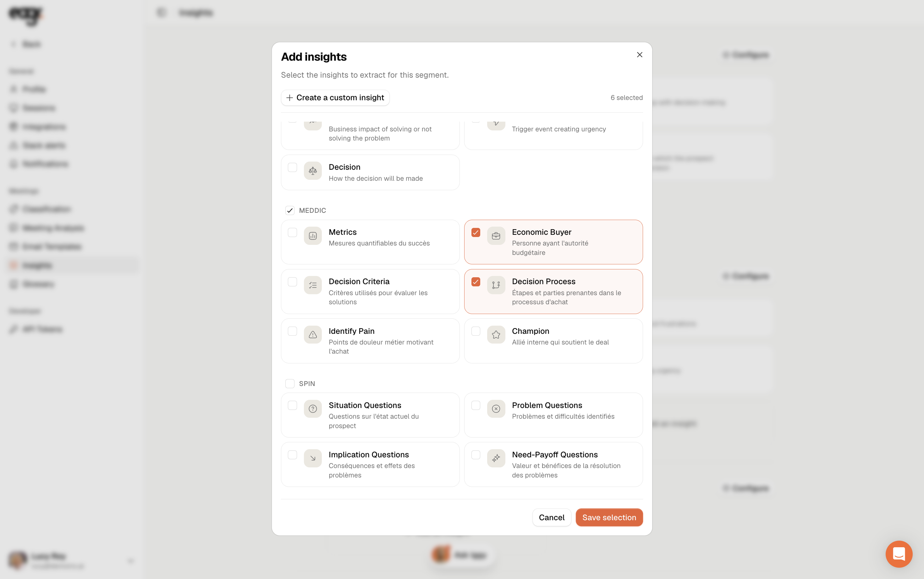
Task: Click 'Problèmes et difficultés identifiés' text
Action: 563,416
